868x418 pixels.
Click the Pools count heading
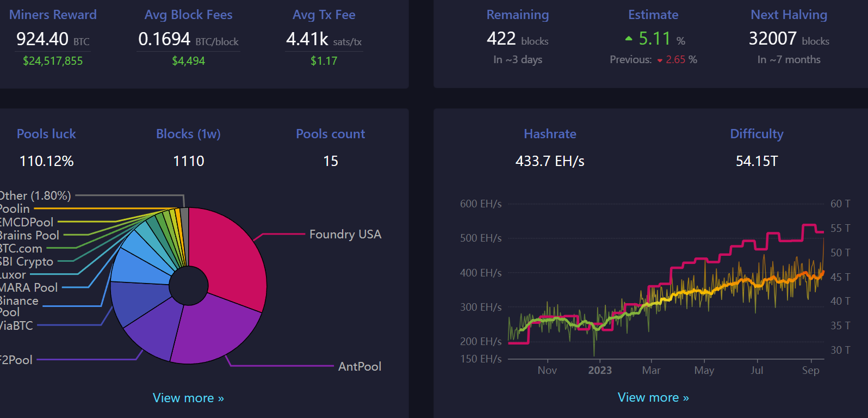[x=330, y=134]
